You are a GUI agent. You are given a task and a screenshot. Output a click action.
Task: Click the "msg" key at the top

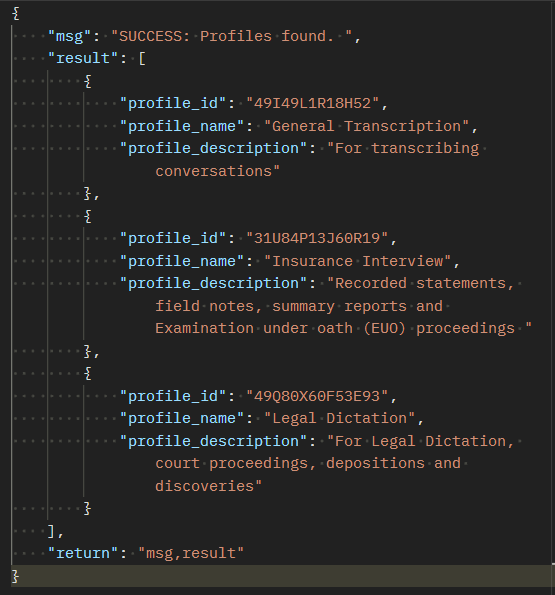(x=69, y=36)
